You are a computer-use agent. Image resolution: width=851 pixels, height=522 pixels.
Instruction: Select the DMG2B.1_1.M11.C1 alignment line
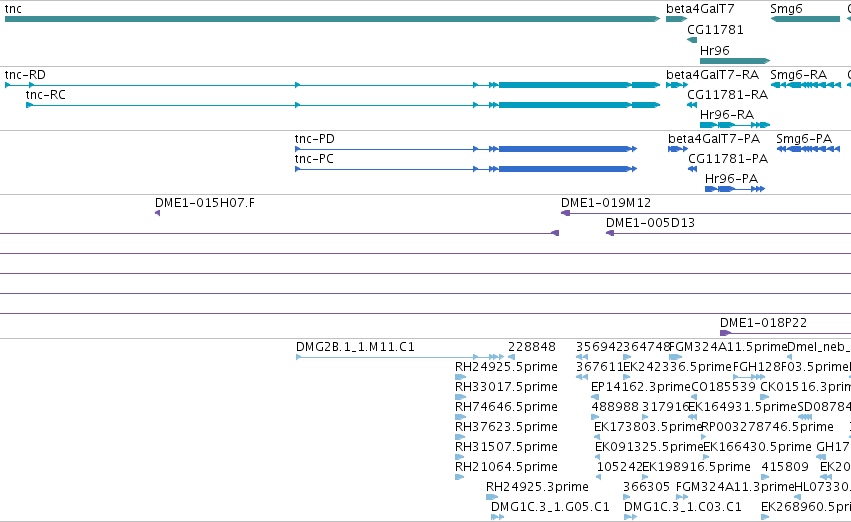point(400,357)
